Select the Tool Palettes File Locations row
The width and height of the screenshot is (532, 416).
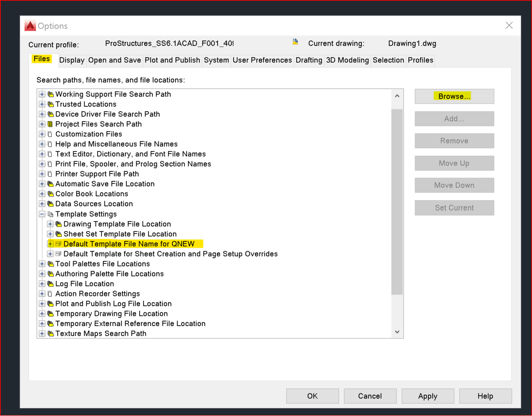point(102,264)
